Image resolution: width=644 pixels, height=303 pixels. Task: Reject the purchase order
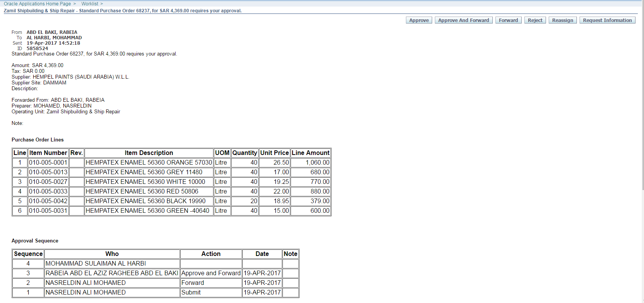pos(535,20)
